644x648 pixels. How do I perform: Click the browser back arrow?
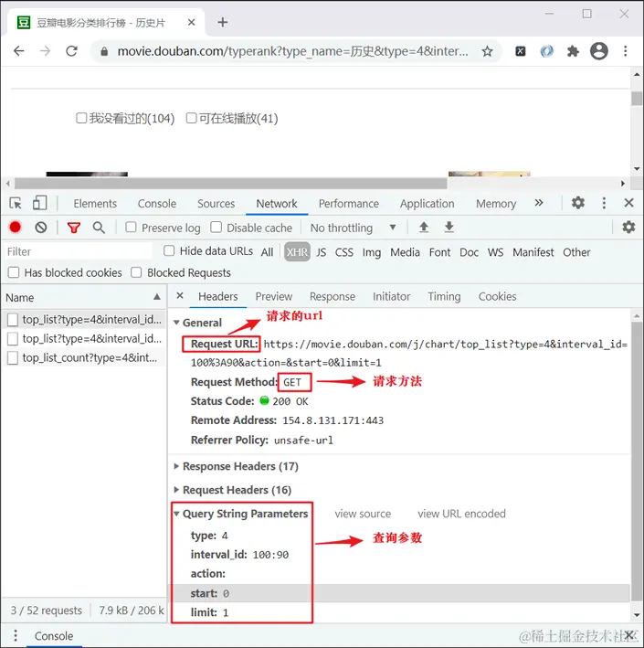[19, 51]
